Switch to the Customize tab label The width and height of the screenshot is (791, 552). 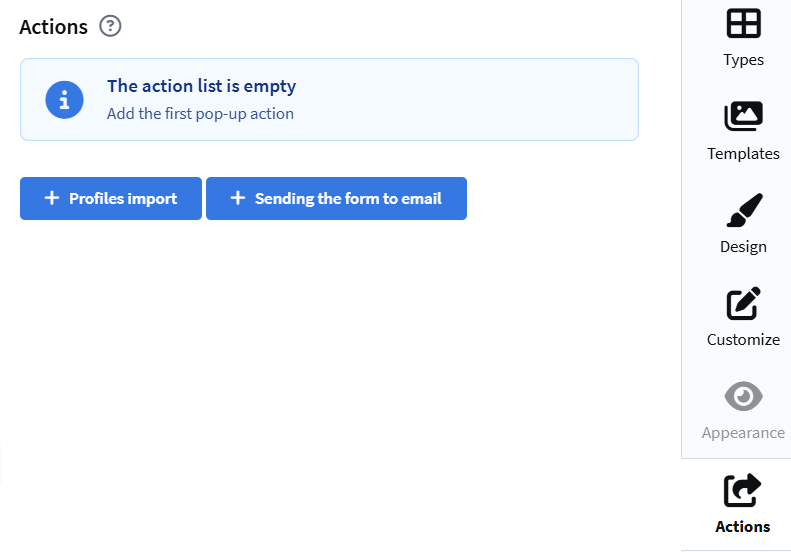tap(743, 340)
